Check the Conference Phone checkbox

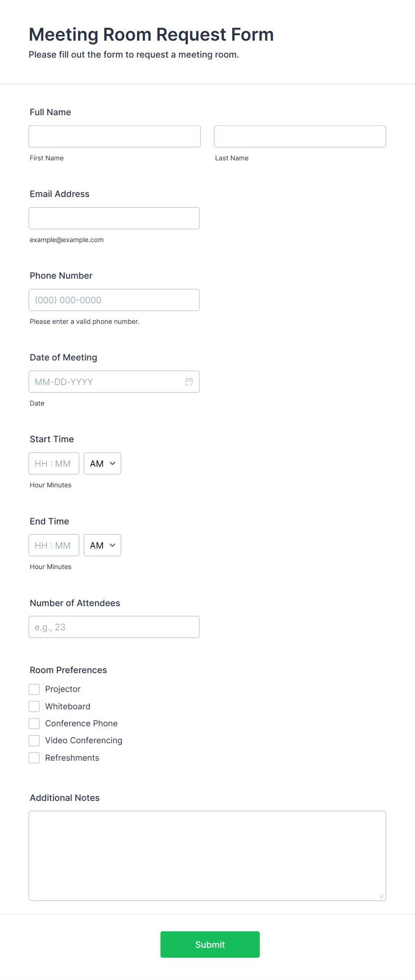[34, 723]
